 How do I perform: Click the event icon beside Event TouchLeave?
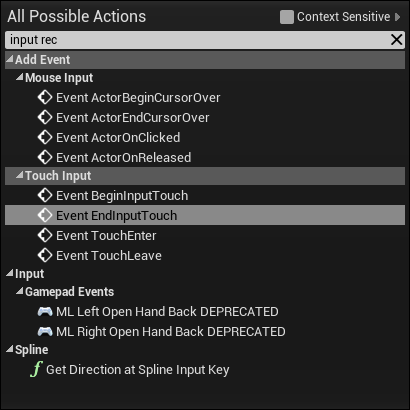click(x=45, y=256)
